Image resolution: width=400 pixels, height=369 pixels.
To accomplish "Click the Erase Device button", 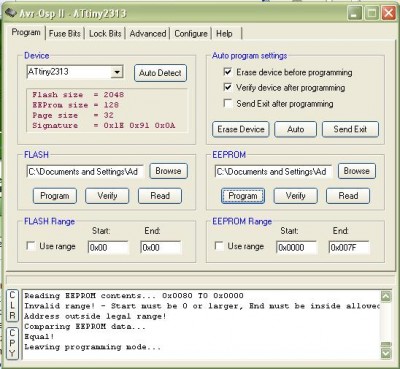I will point(241,129).
